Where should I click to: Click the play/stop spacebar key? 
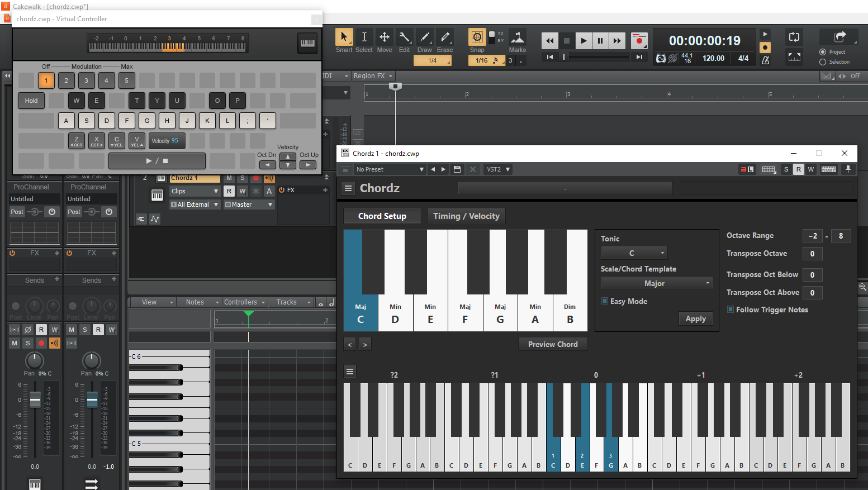[157, 161]
